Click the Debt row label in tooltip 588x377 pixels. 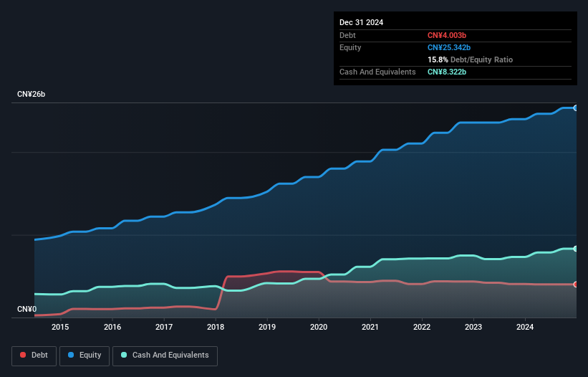pos(347,35)
